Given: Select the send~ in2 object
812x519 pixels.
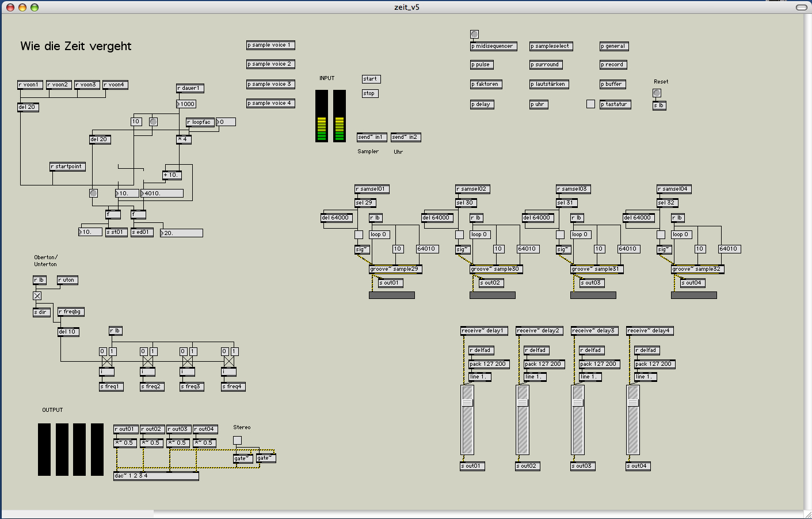Looking at the screenshot, I should [x=406, y=137].
